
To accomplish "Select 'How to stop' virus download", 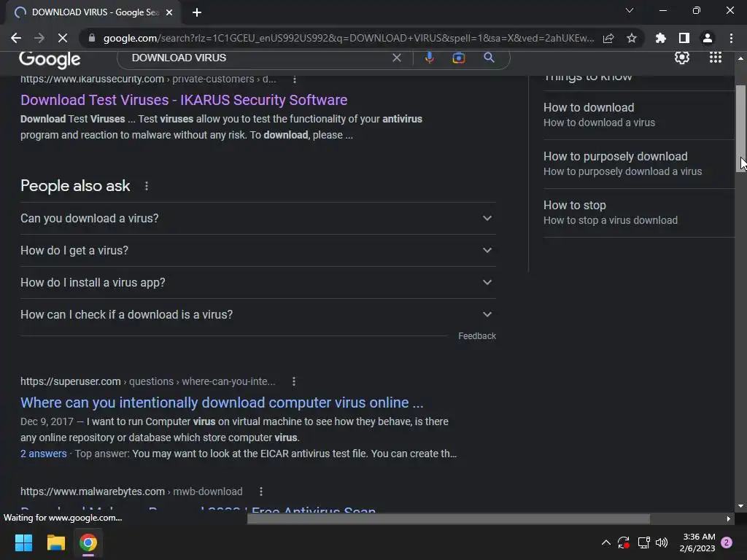I will [x=638, y=212].
